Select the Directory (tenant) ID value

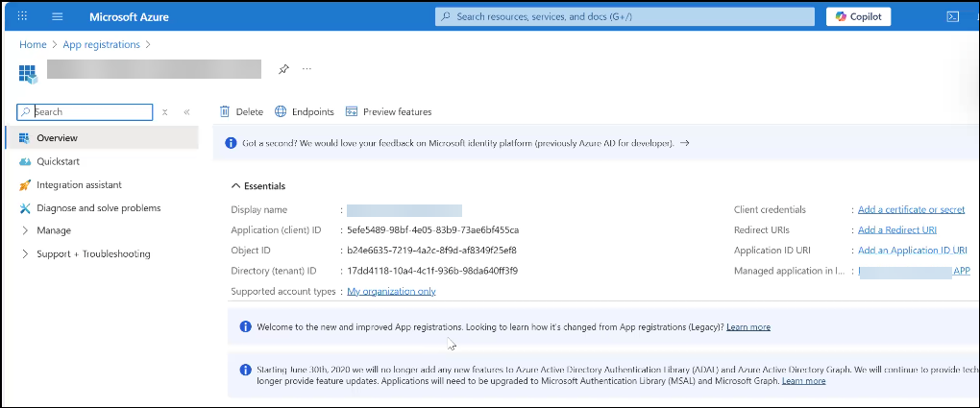432,271
